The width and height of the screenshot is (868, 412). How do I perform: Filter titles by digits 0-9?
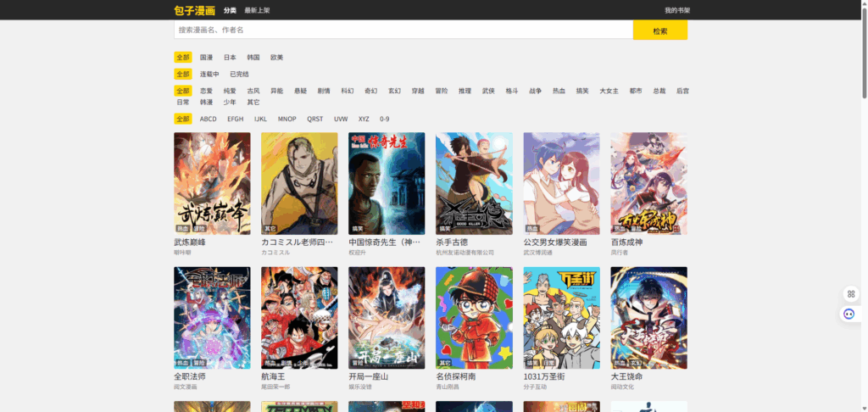[385, 119]
